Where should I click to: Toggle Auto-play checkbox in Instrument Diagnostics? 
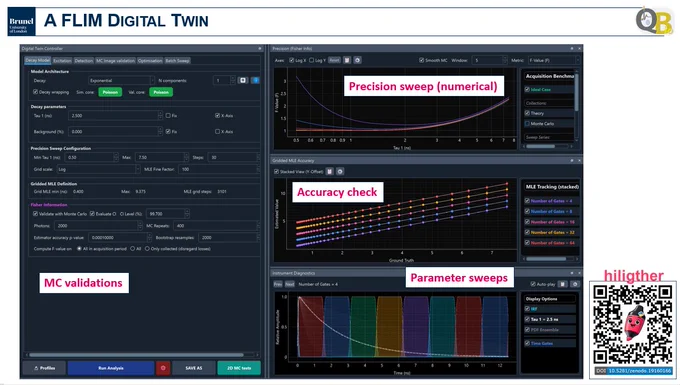tap(533, 284)
